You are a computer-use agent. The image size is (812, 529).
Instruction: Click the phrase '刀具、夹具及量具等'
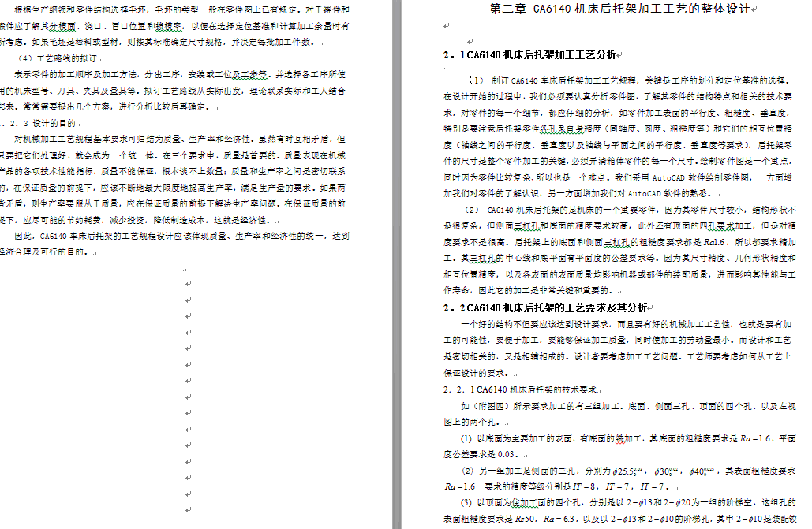97,91
